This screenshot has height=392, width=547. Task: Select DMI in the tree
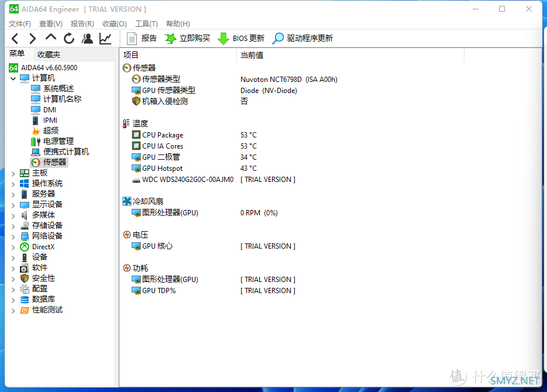(x=50, y=110)
